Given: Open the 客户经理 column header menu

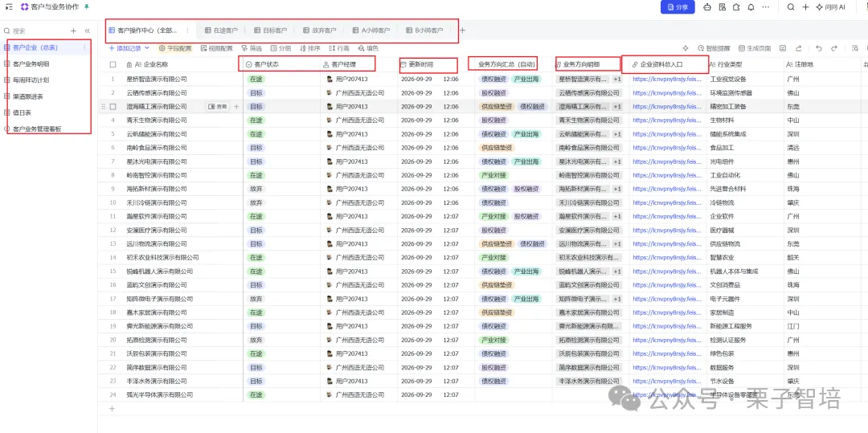Looking at the screenshot, I should pyautogui.click(x=358, y=64).
